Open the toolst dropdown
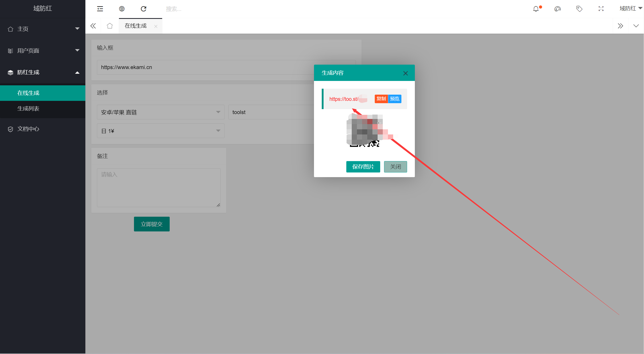The width and height of the screenshot is (644, 354). click(x=271, y=112)
